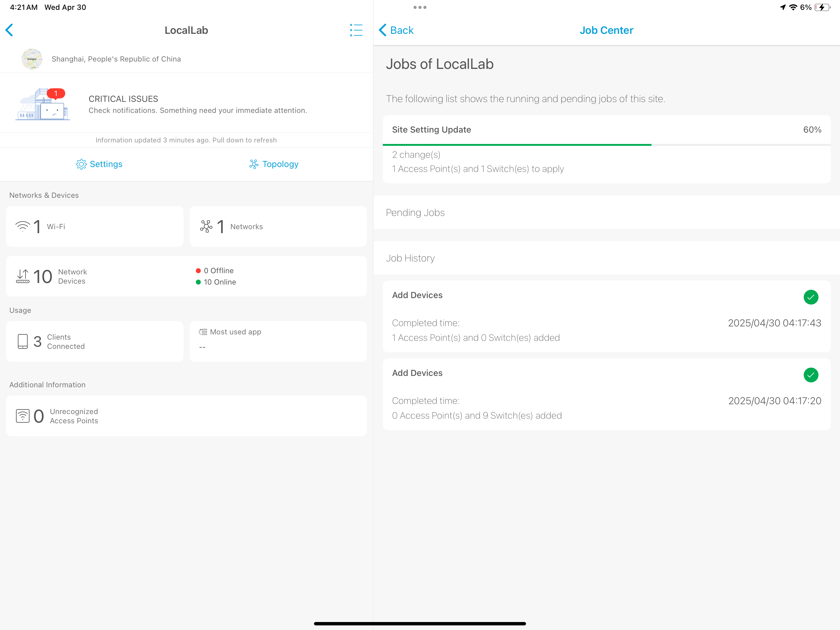Tap the Networks hub icon
Image resolution: width=840 pixels, height=630 pixels.
point(206,226)
